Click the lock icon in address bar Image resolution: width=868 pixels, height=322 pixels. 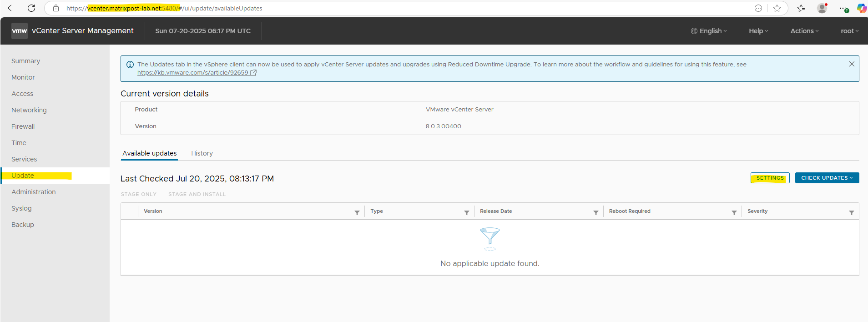[56, 8]
